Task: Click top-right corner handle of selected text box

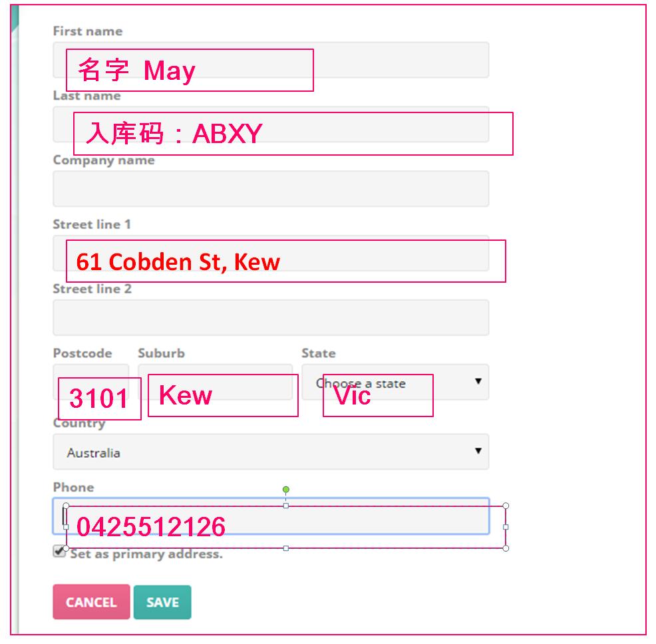Action: [x=506, y=506]
